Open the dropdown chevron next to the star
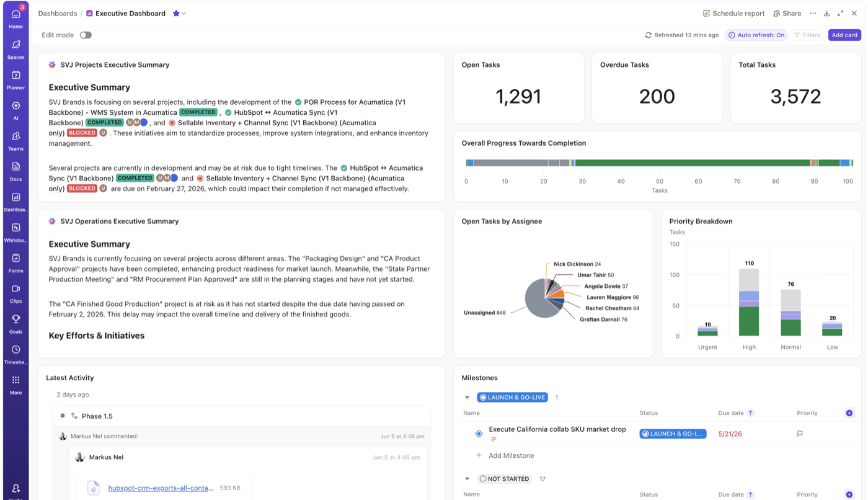The width and height of the screenshot is (868, 500). (x=184, y=13)
